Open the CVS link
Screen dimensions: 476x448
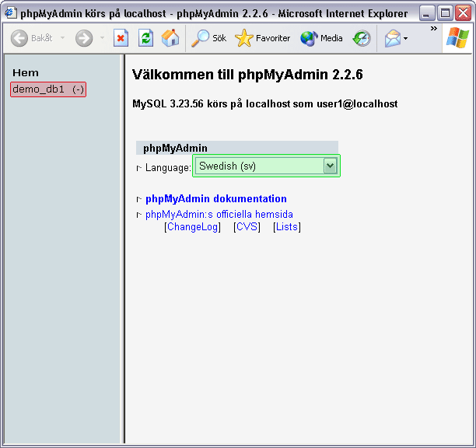247,227
